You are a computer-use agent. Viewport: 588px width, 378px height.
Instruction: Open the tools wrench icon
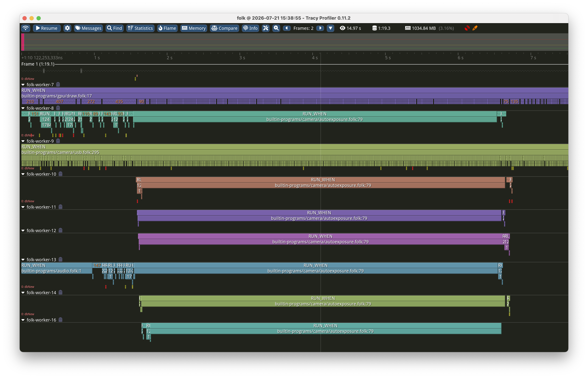pos(266,28)
